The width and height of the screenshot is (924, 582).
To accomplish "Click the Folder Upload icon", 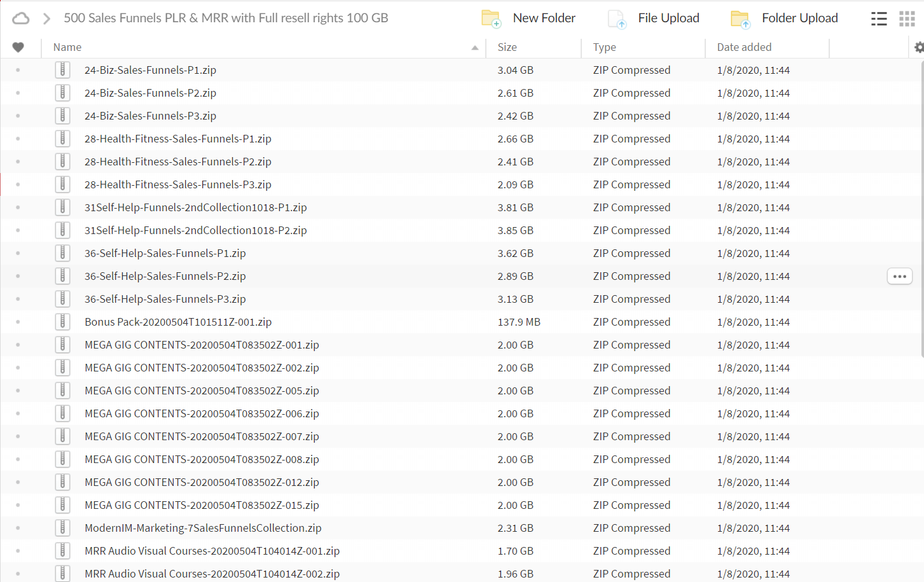I will click(x=740, y=19).
